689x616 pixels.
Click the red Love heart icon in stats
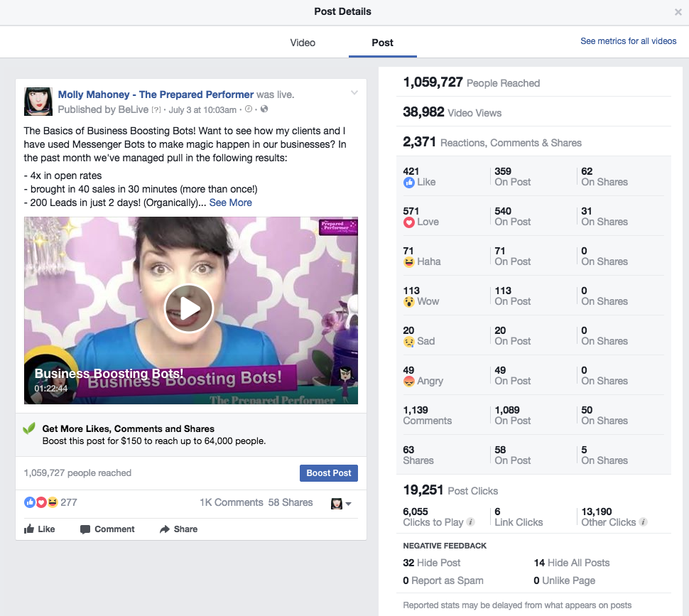point(409,222)
